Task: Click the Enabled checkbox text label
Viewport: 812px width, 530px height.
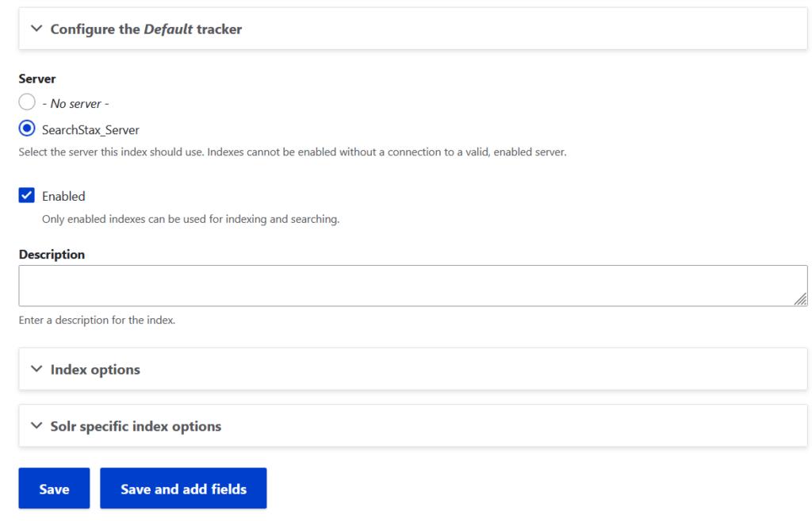Action: [x=63, y=196]
